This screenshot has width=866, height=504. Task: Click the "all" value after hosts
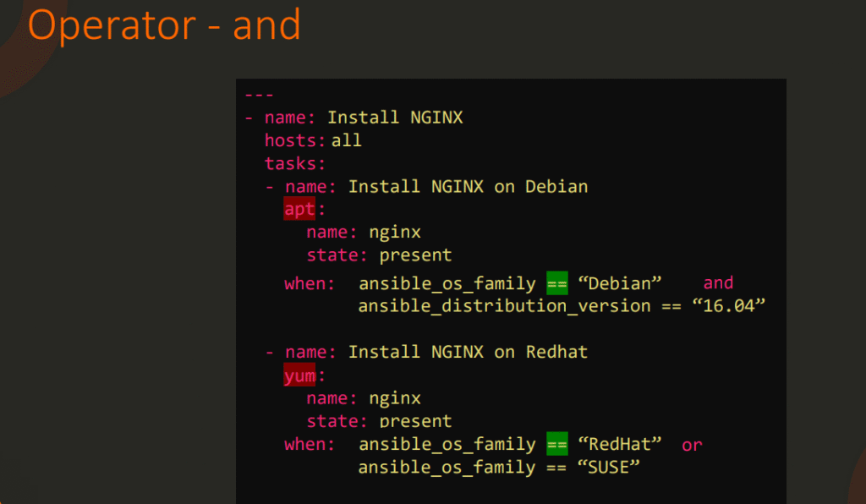347,140
